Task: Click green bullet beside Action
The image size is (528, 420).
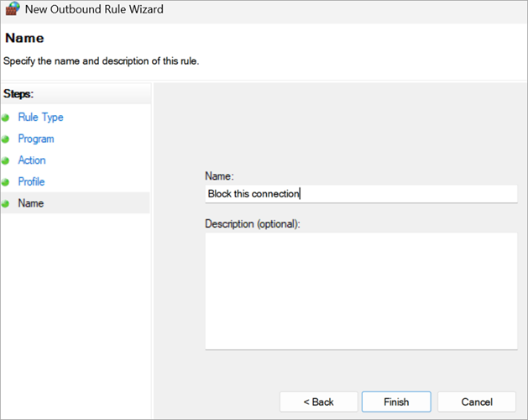Action: 5,160
